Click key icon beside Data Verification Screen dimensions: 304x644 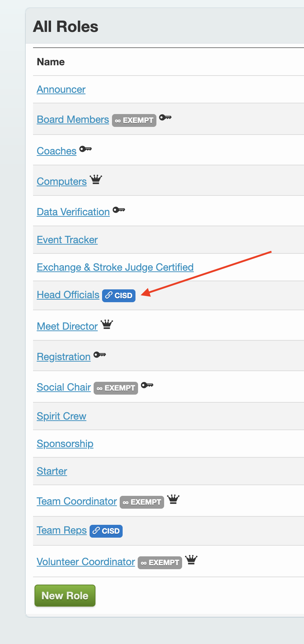click(119, 210)
